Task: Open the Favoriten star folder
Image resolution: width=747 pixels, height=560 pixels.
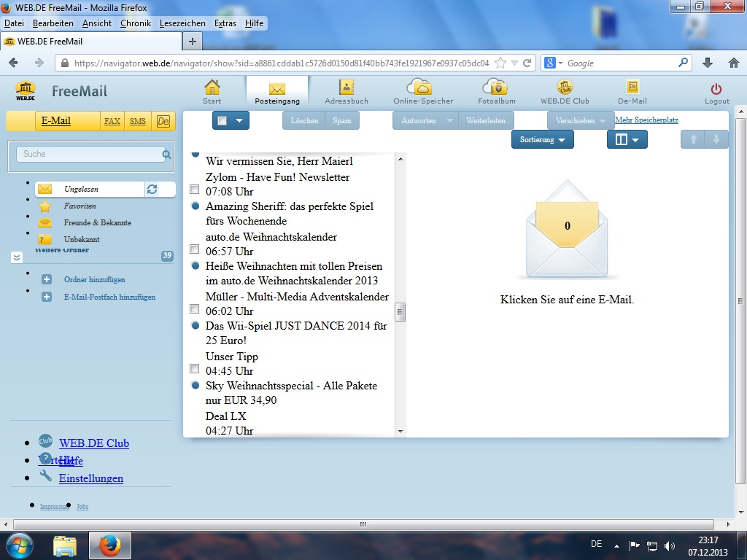Action: click(45, 206)
